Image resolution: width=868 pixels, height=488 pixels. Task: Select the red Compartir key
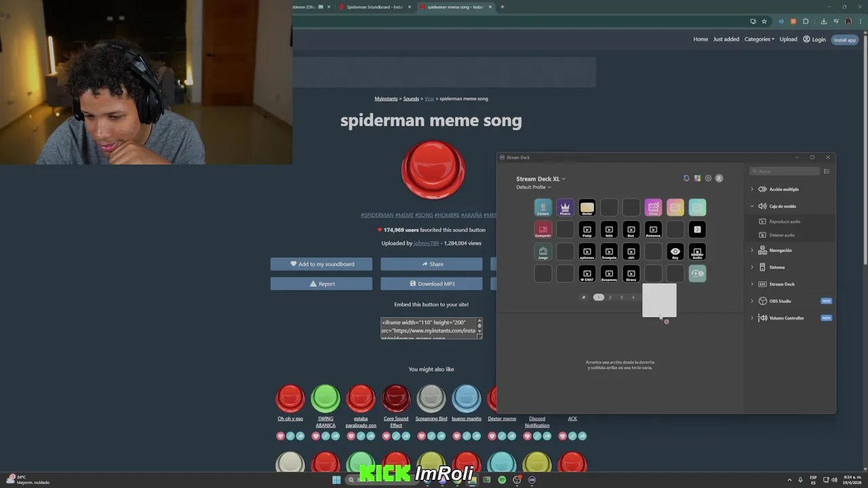tap(542, 229)
